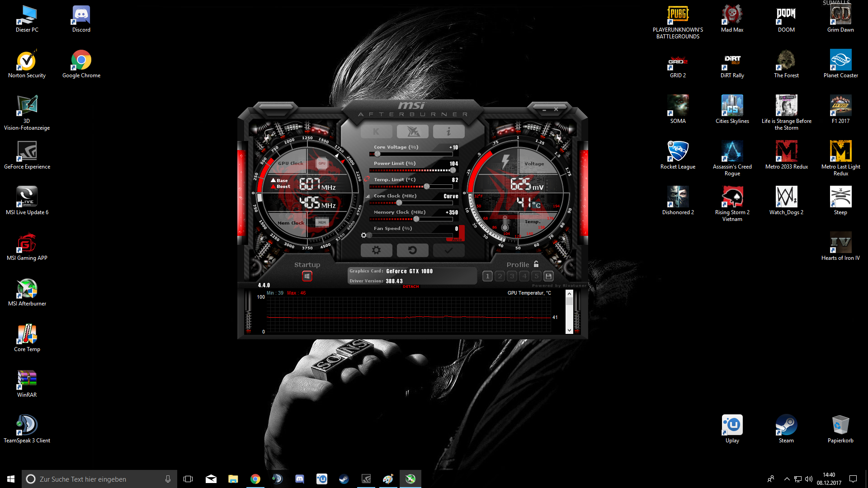Image resolution: width=868 pixels, height=488 pixels.
Task: Click the information i button
Action: (x=448, y=131)
